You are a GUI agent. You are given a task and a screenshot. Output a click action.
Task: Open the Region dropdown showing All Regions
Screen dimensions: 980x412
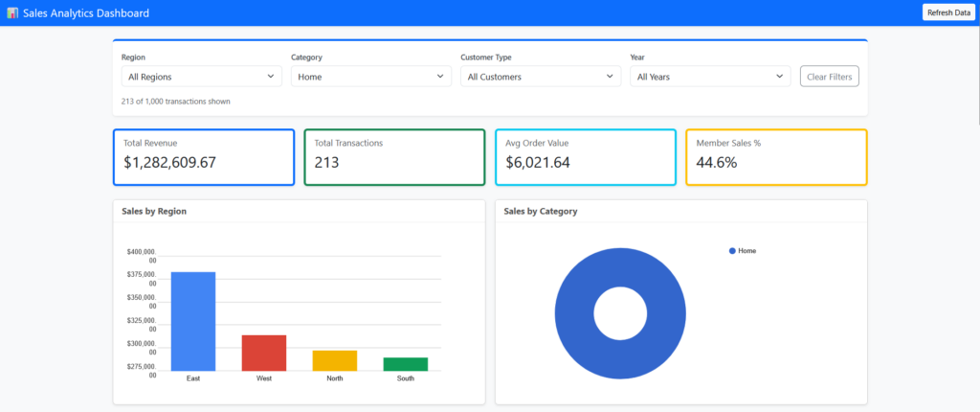pyautogui.click(x=201, y=77)
